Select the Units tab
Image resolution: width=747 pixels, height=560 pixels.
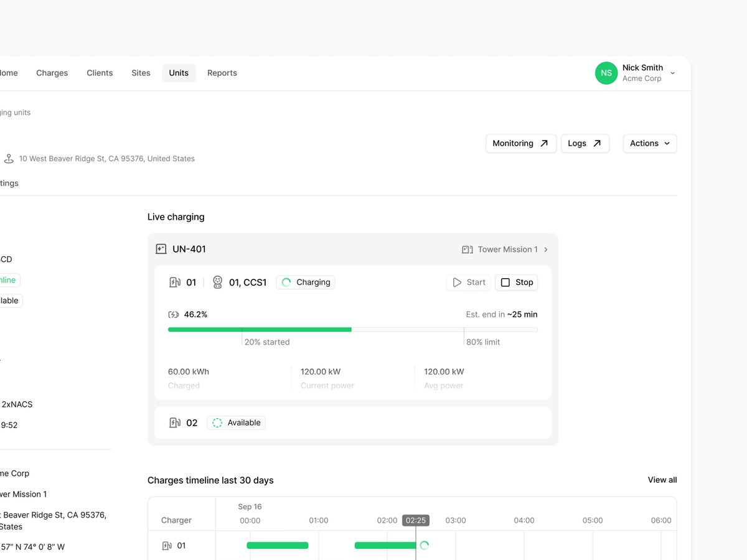(x=179, y=73)
